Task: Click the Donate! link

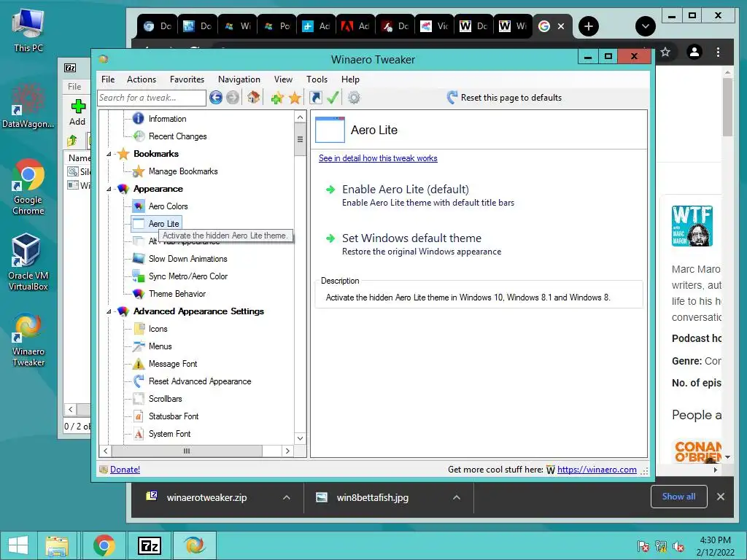Action: click(125, 470)
